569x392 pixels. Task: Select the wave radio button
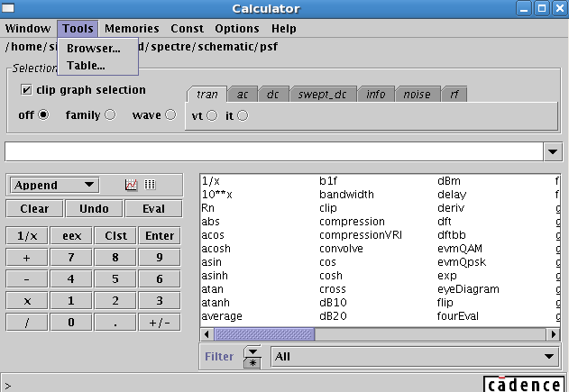170,115
